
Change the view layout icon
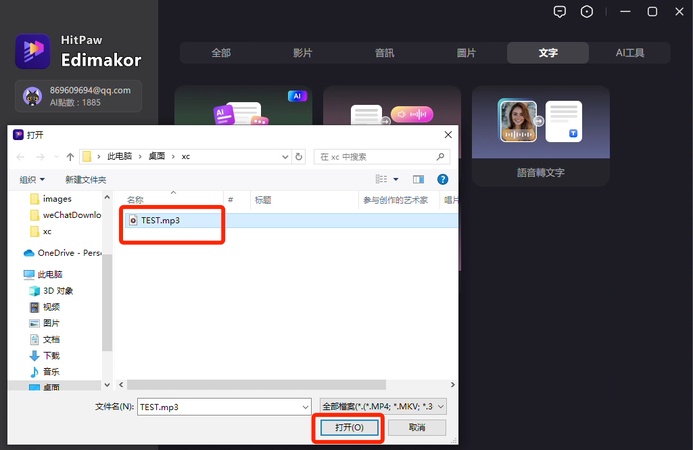tap(381, 179)
